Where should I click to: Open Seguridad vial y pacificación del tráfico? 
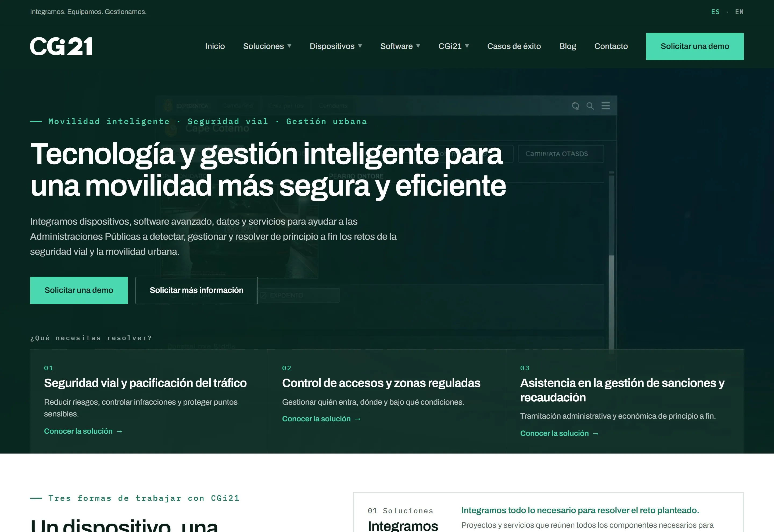(x=145, y=383)
